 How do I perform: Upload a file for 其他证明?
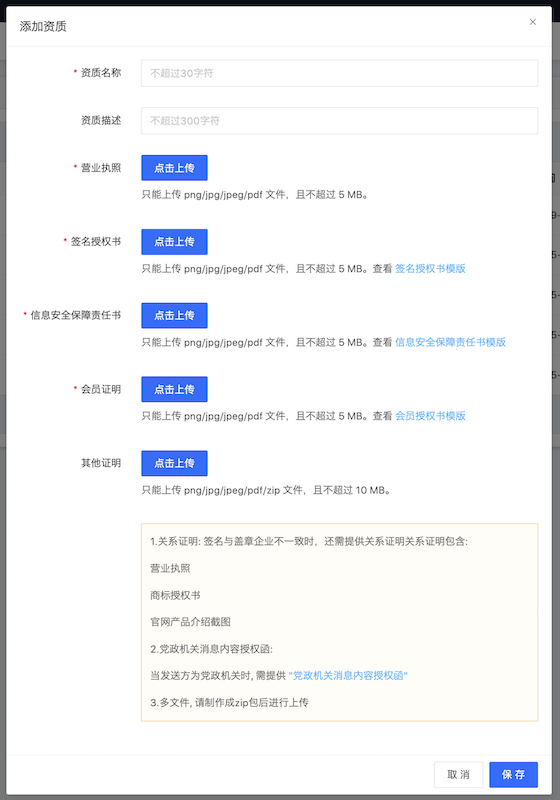coord(174,463)
